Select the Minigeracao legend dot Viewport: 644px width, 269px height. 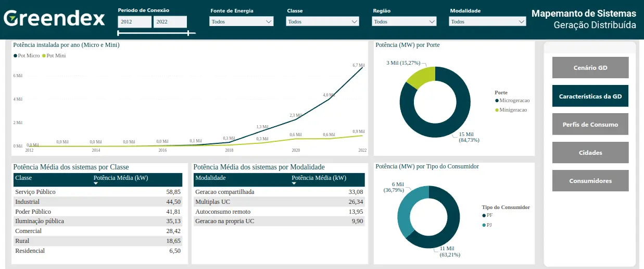point(497,110)
